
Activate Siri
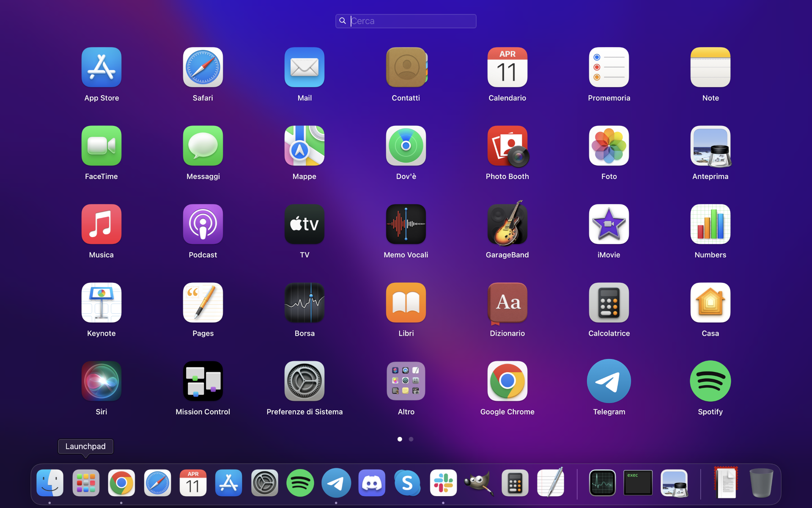point(101,381)
